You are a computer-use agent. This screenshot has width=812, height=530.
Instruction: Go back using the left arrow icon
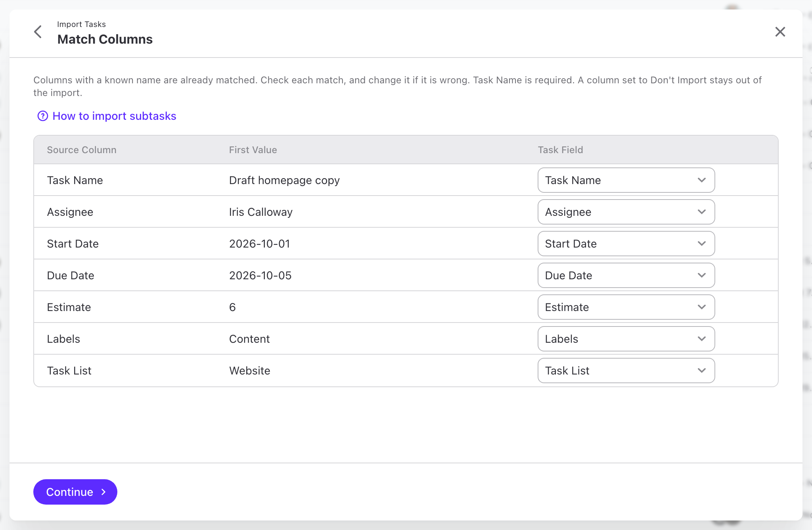[x=38, y=32]
